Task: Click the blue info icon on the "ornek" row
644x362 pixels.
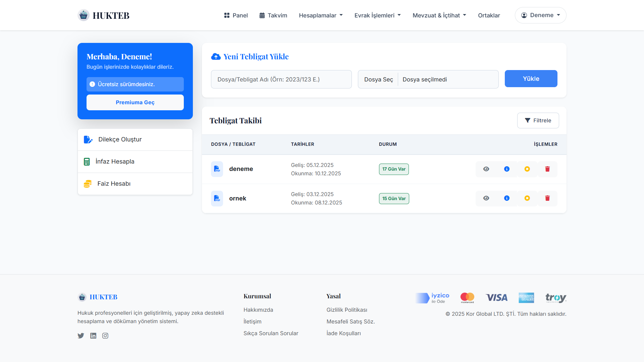Action: pyautogui.click(x=506, y=198)
